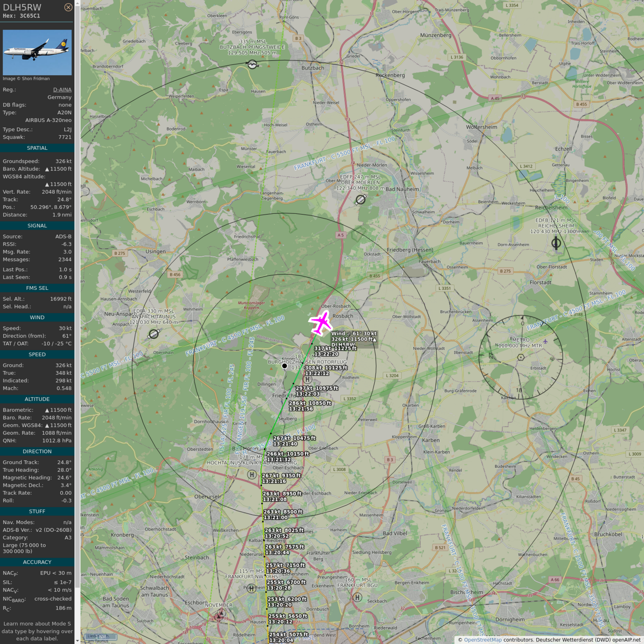Open the Lufthansa aircraft photo thumbnail
Image resolution: width=644 pixels, height=644 pixels.
(37, 52)
